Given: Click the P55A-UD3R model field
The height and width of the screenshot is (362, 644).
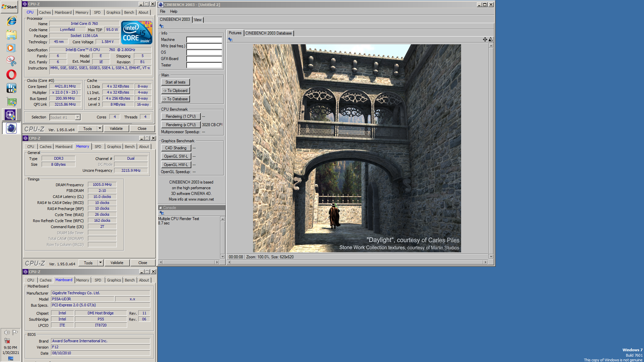Looking at the screenshot, I should click(83, 299).
